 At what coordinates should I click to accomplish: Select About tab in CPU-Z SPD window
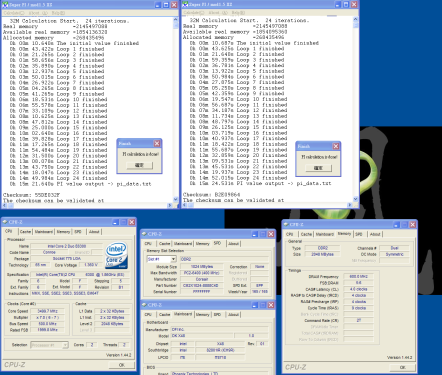pyautogui.click(x=233, y=244)
